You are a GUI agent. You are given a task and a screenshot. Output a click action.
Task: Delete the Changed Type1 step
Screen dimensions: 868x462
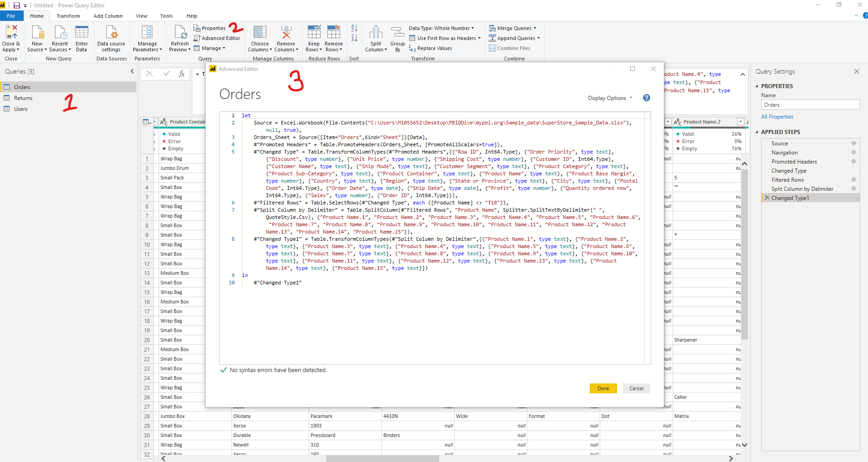point(767,198)
